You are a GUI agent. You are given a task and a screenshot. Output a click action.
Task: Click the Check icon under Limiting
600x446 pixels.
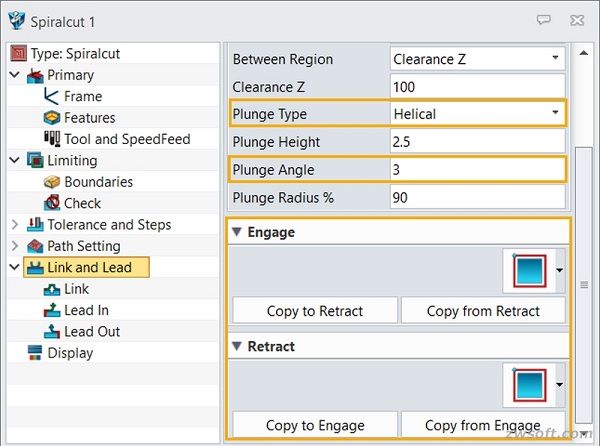52,203
